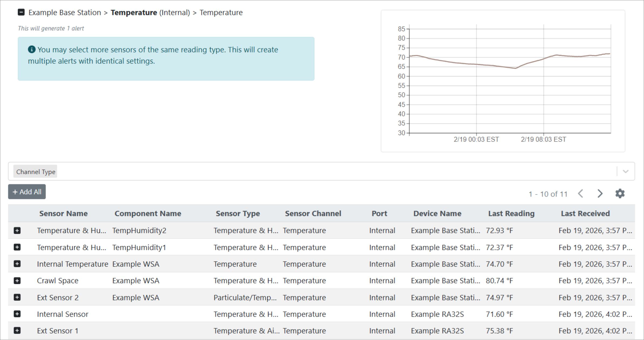Viewport: 644px width, 340px height.
Task: Add the Crawl Space sensor
Action: [x=17, y=281]
